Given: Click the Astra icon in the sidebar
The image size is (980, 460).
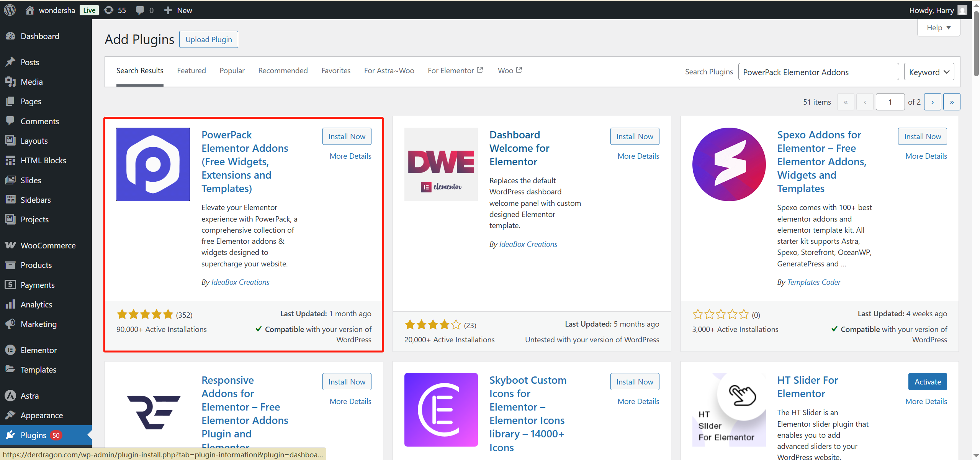Looking at the screenshot, I should point(11,395).
